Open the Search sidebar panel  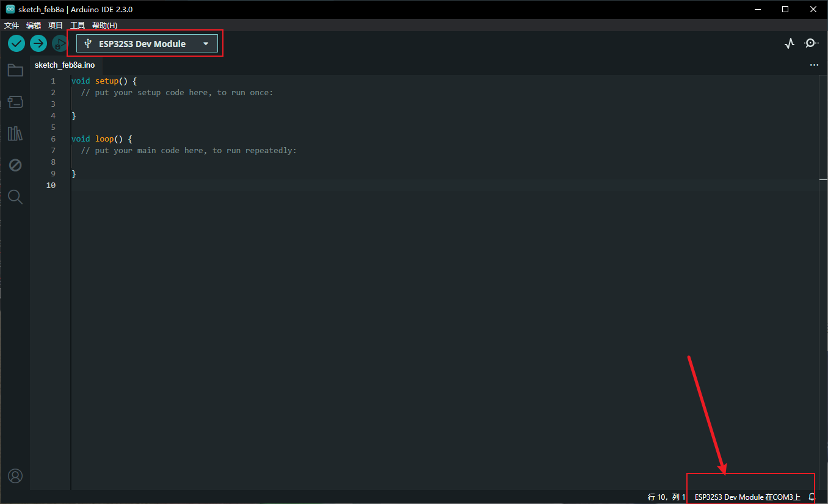click(15, 197)
